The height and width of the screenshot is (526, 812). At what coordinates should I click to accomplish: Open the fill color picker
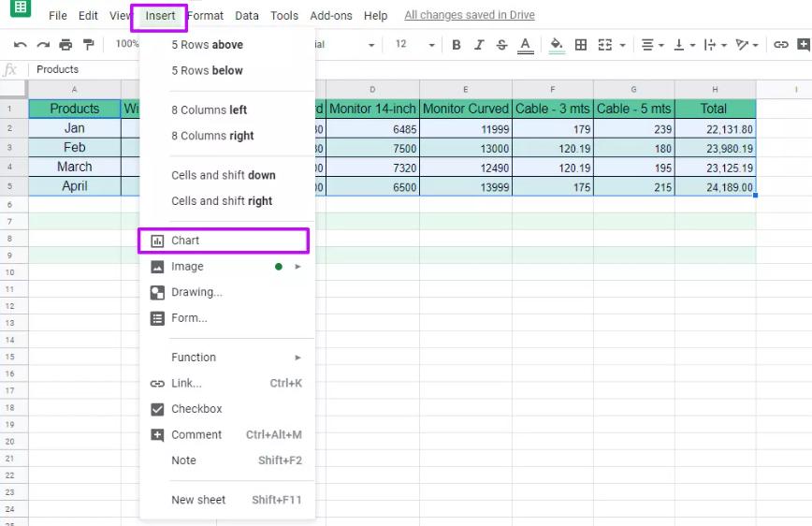click(557, 45)
